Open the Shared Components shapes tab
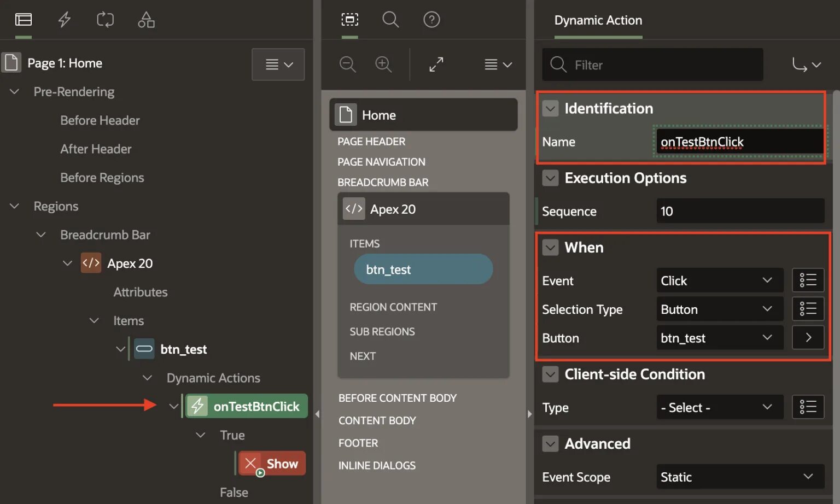The width and height of the screenshot is (840, 504). tap(146, 20)
